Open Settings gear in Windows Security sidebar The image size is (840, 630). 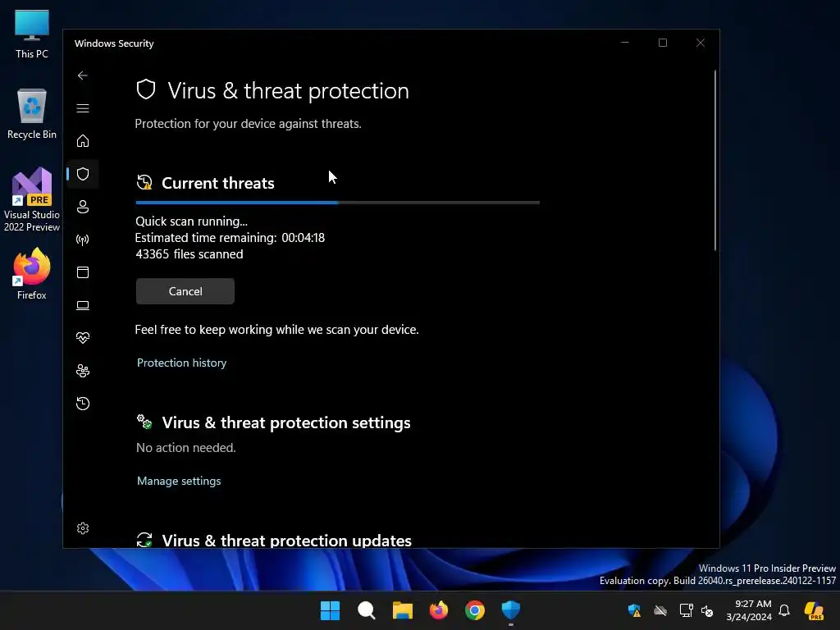[x=83, y=528]
